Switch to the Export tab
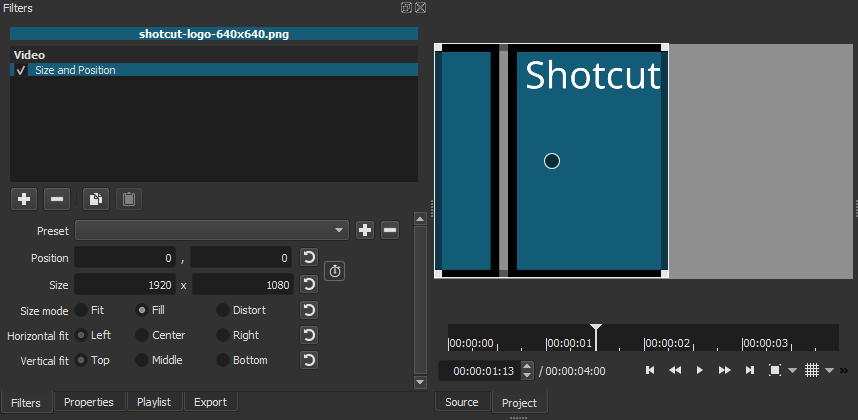Viewport: 858px width, 420px height. pyautogui.click(x=210, y=402)
